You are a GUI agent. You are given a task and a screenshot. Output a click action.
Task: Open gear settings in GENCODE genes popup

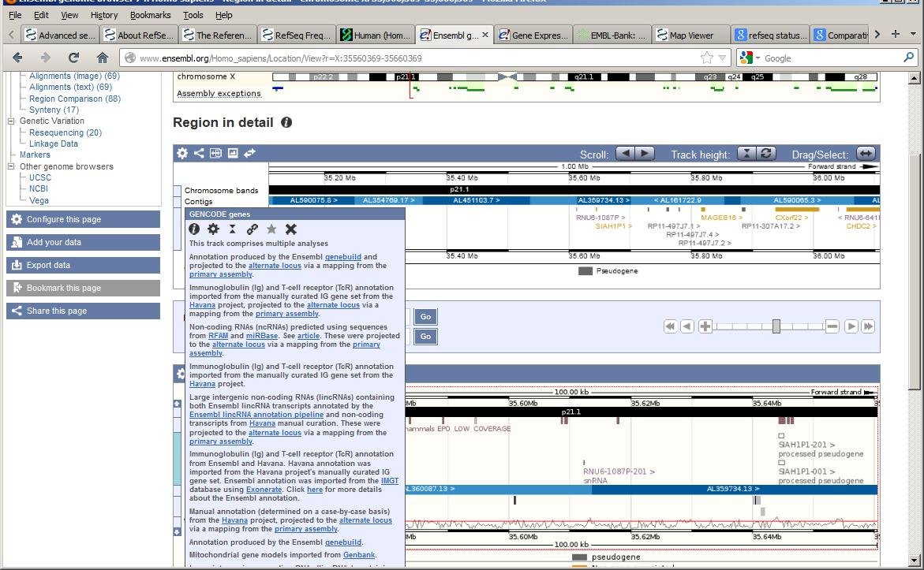point(213,229)
